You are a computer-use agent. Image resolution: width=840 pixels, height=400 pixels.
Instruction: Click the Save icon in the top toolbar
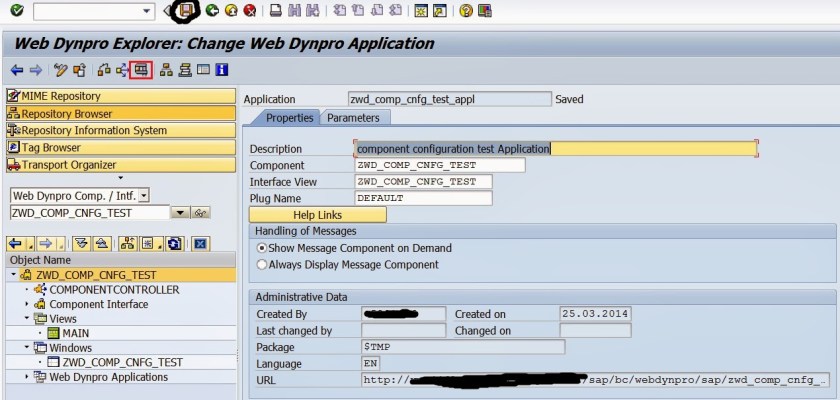(x=187, y=11)
